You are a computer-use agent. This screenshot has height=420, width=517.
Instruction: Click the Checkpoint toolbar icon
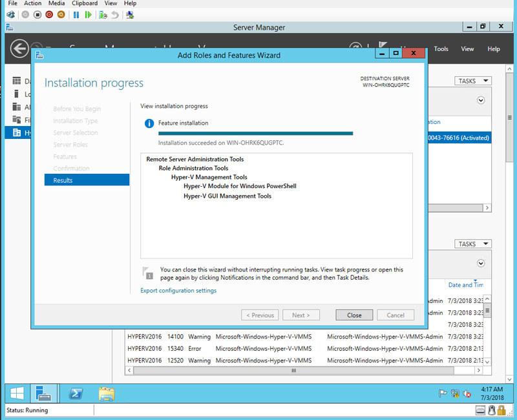point(103,15)
